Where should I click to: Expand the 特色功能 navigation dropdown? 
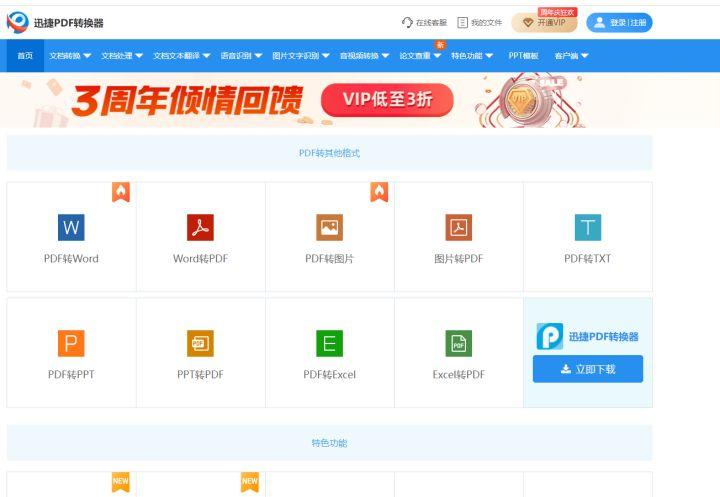(471, 56)
